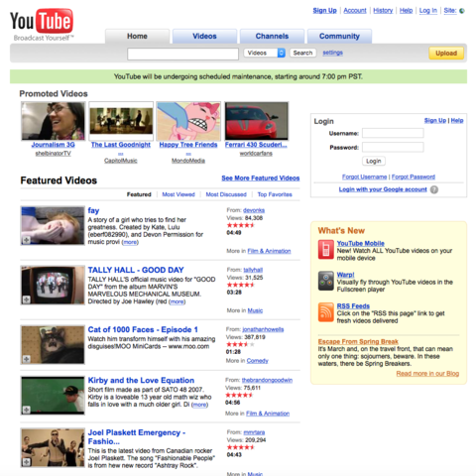This screenshot has height=476, width=476.
Task: Click Login with your Google account
Action: click(383, 189)
